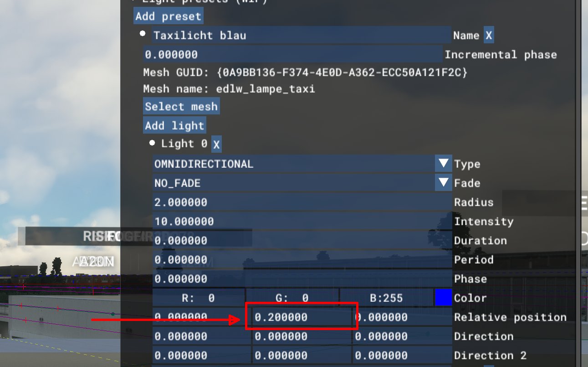Click the Add light button
This screenshot has height=367, width=588.
(x=174, y=125)
